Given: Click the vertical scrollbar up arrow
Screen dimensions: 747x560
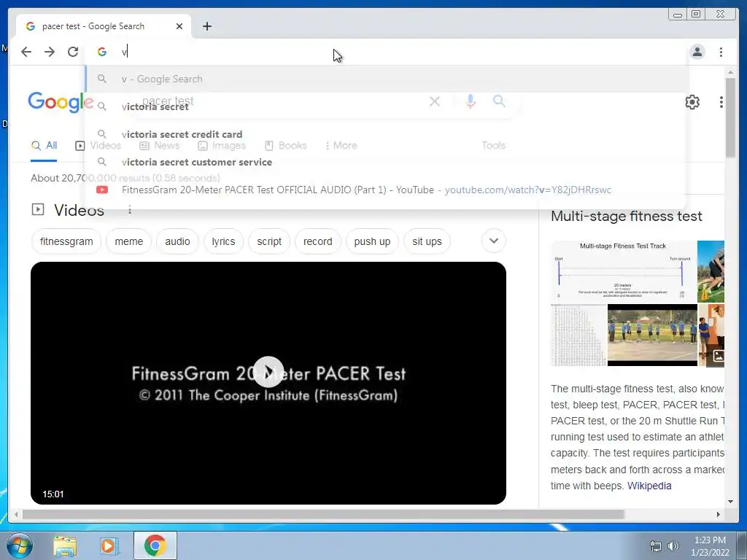Looking at the screenshot, I should pyautogui.click(x=730, y=72).
